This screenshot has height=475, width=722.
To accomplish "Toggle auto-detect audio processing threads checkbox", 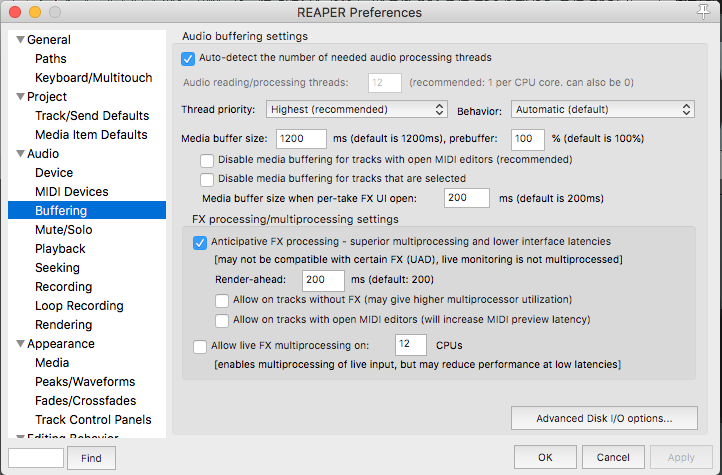I will click(187, 58).
